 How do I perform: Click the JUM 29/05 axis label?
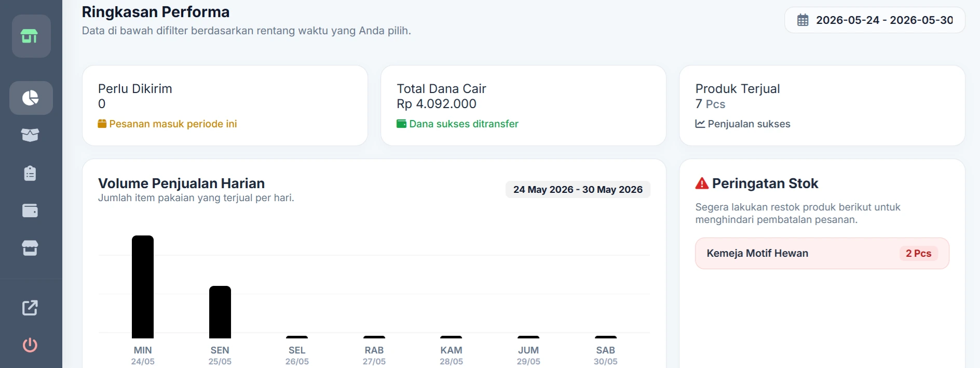(528, 356)
